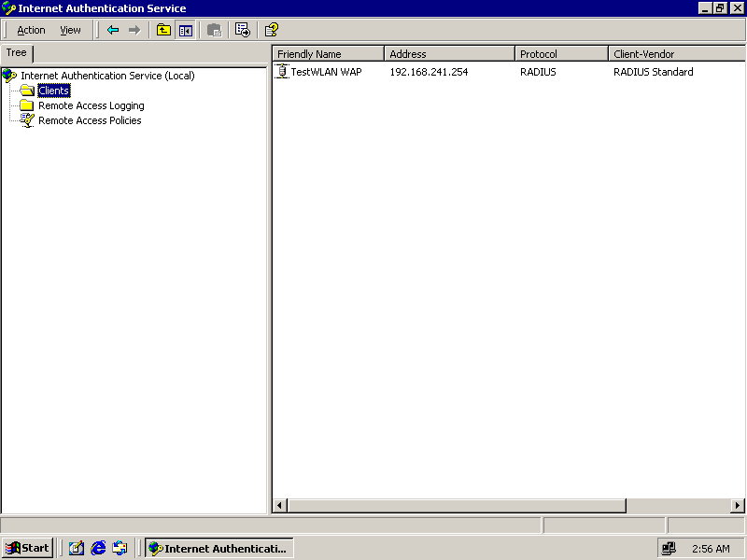Click the Export List toolbar icon
This screenshot has height=560, width=747.
242,30
